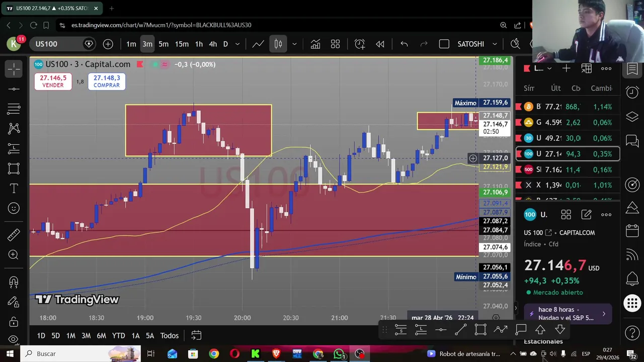Image resolution: width=644 pixels, height=362 pixels.
Task: Open the go to date calendar
Action: coord(196,335)
